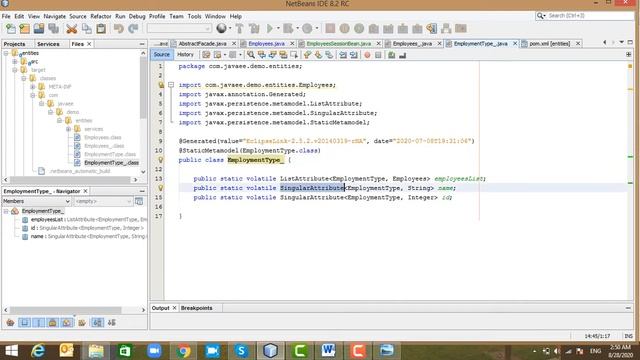
Task: Open the Members dropdown in Navigator
Action: 36,201
